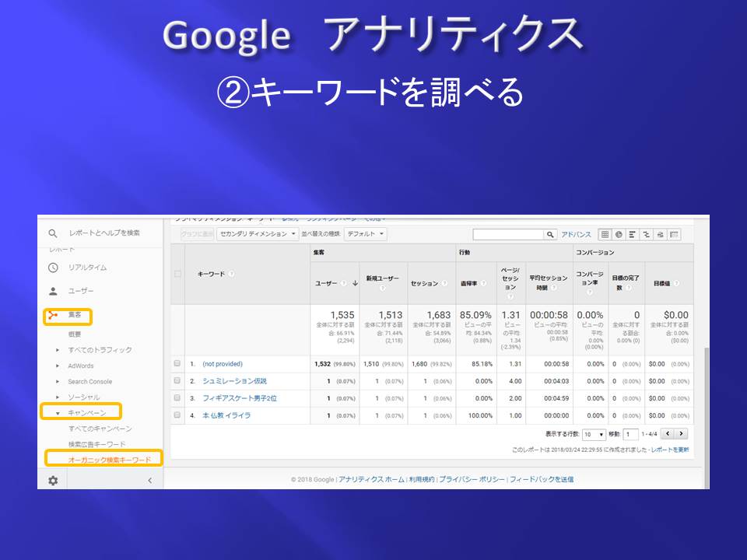Viewport: 747px width, 560px height.
Task: Click the table search magnifier button
Action: [550, 234]
